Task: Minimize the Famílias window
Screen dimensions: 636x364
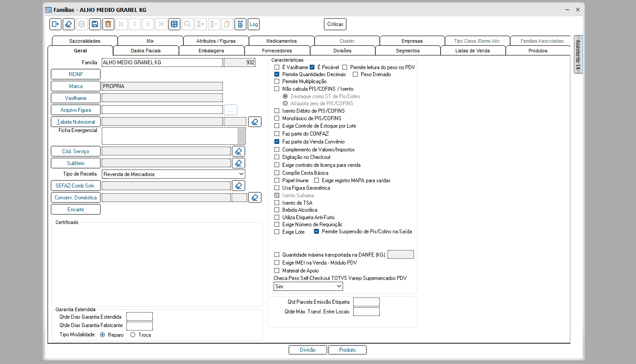Action: (567, 10)
